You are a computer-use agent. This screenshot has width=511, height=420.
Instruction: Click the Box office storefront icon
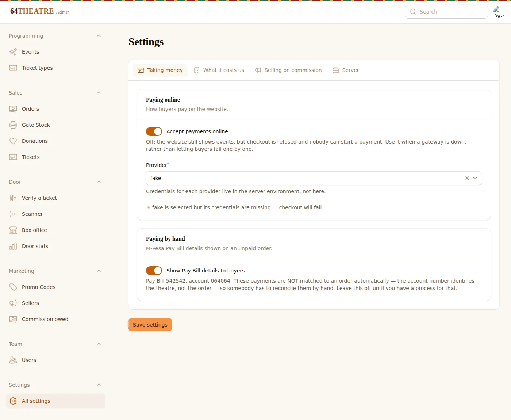13,230
